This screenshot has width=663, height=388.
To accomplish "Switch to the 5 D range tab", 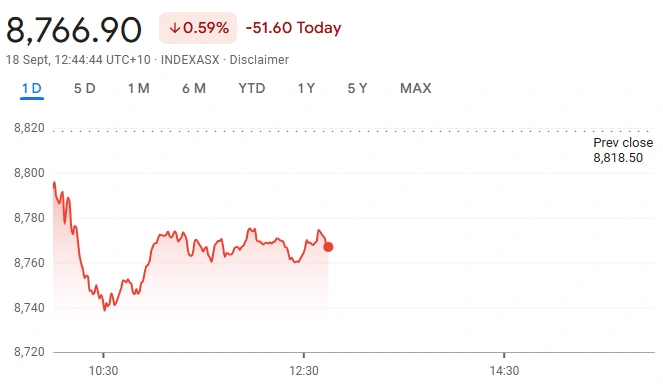I will (x=85, y=88).
